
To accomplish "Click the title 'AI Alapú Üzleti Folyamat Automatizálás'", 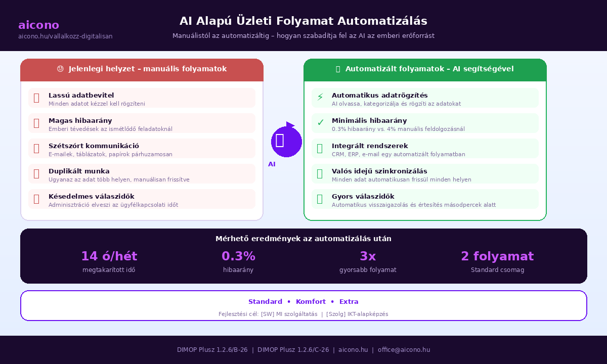I will [303, 21].
